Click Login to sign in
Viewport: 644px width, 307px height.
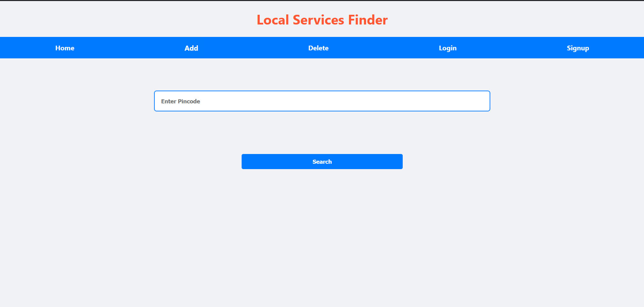448,48
